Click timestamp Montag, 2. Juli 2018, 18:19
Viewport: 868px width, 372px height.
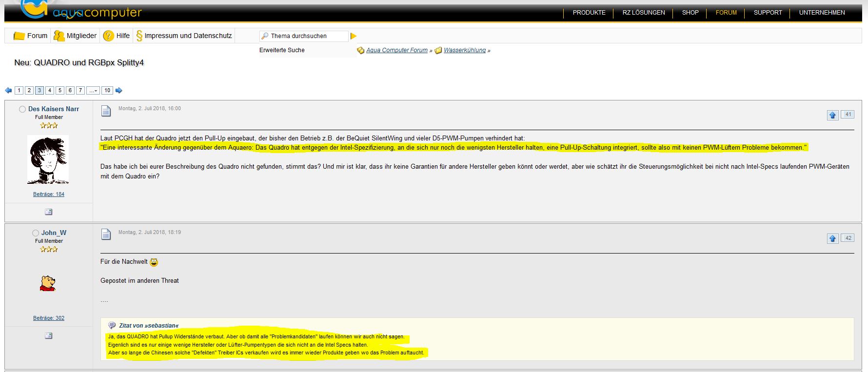(x=150, y=232)
